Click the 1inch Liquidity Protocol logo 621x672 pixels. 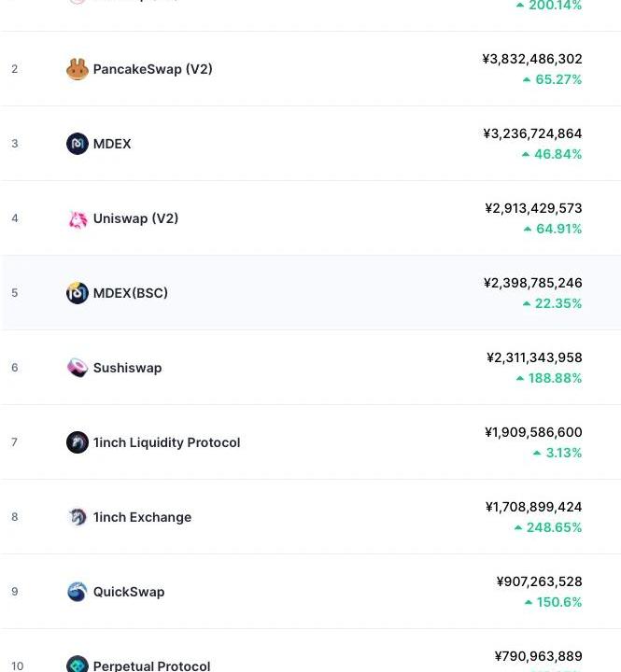click(78, 442)
